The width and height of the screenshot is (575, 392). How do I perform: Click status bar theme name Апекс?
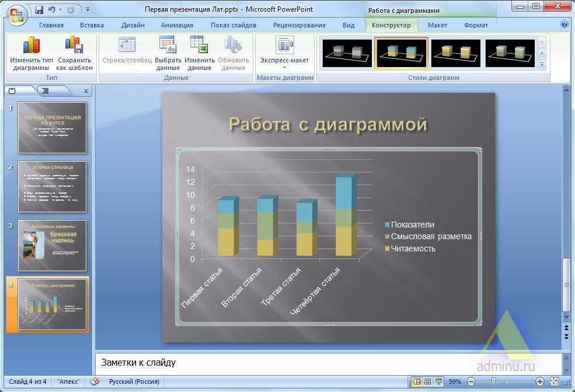pyautogui.click(x=68, y=381)
